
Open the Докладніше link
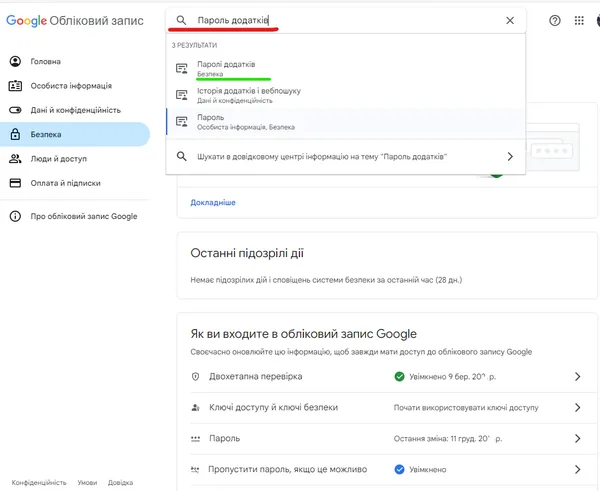pyautogui.click(x=213, y=202)
